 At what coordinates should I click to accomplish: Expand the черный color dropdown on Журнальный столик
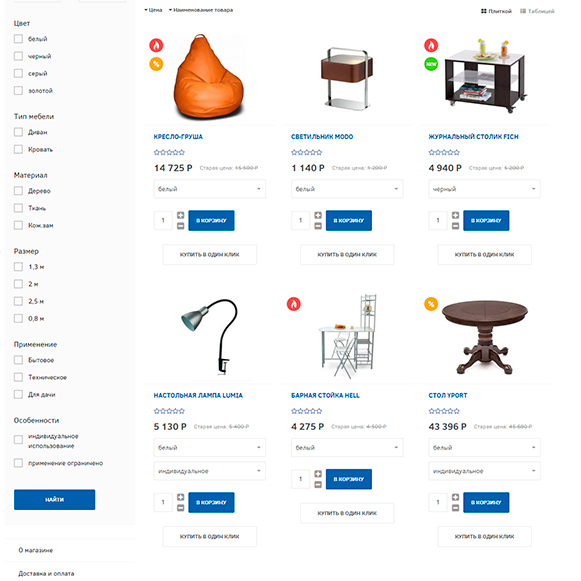[485, 189]
